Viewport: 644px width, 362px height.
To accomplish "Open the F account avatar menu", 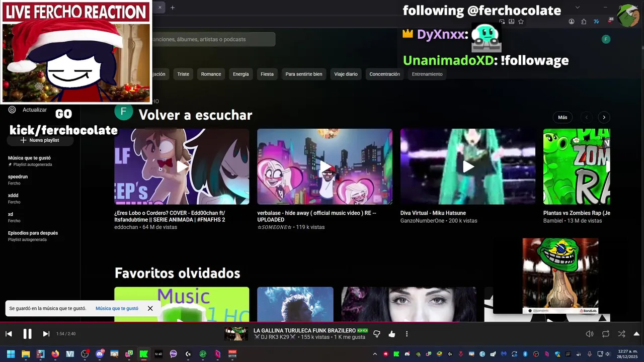I will (x=606, y=39).
